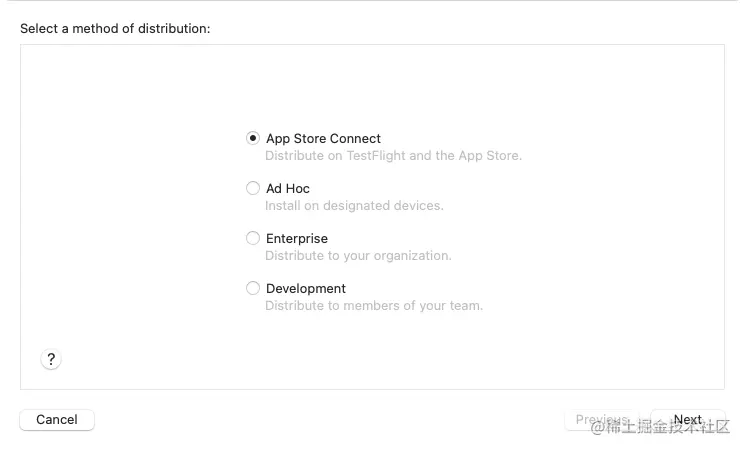Click the "Enterprise" option label
Image resolution: width=745 pixels, height=450 pixels.
coord(297,239)
